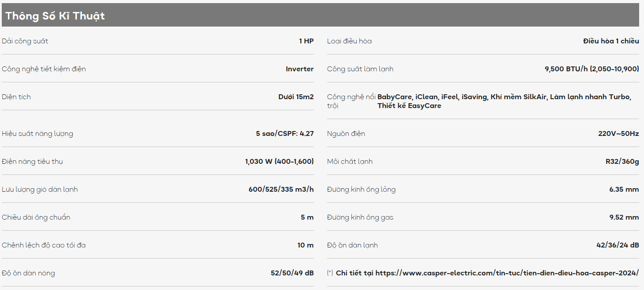
Task: Click the "Chênh lệch độ cao tối đa" label
Action: tap(44, 245)
